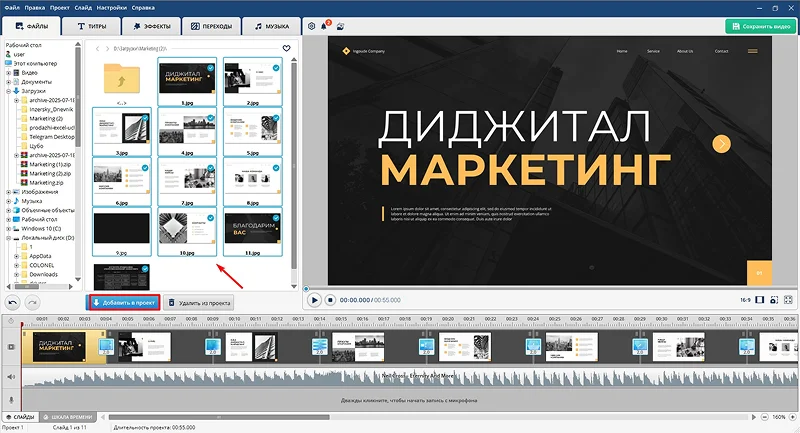Uncheck the 2.jpg thumbnail checkmark

276,68
